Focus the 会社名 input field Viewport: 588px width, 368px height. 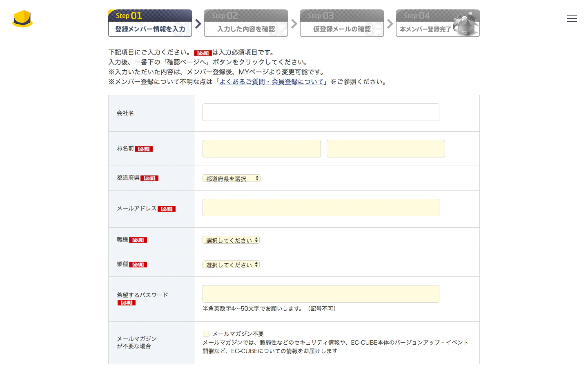(x=321, y=112)
